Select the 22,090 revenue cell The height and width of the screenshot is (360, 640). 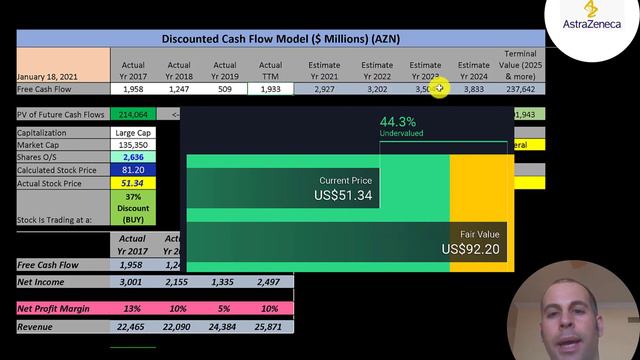(176, 327)
